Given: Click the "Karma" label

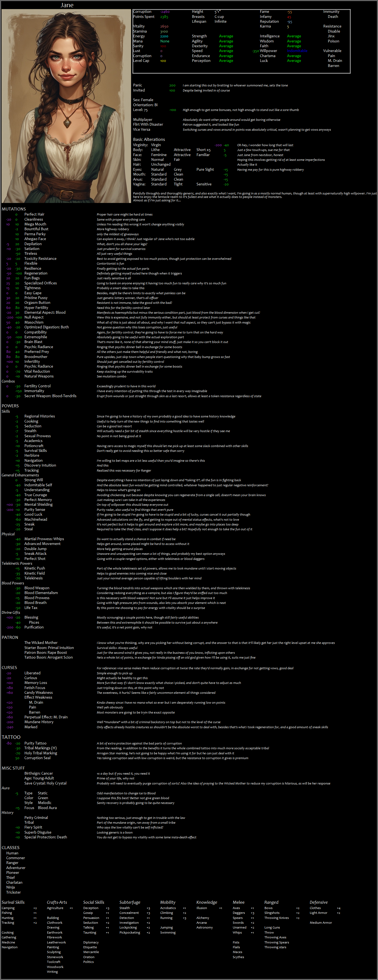Looking at the screenshot, I should tap(265, 27).
